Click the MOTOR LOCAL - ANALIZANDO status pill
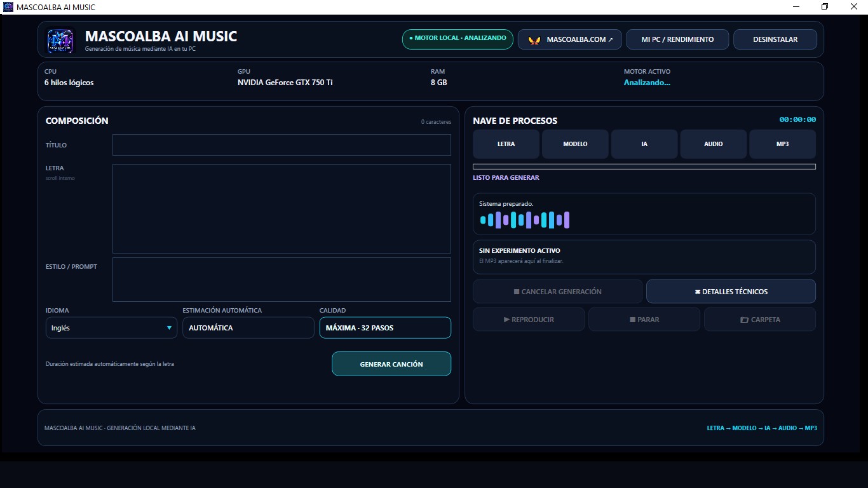The height and width of the screenshot is (488, 868). 458,39
